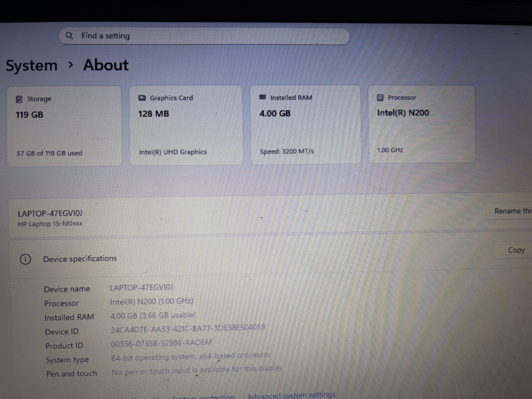
Task: Select 4.00 GB (3.66 GB usable) value
Action: tap(153, 315)
